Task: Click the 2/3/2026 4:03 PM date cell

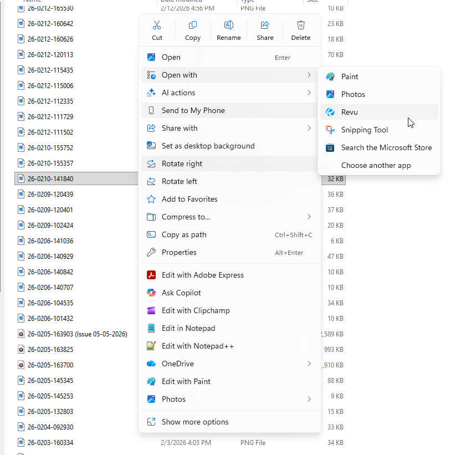Action: 186,443
